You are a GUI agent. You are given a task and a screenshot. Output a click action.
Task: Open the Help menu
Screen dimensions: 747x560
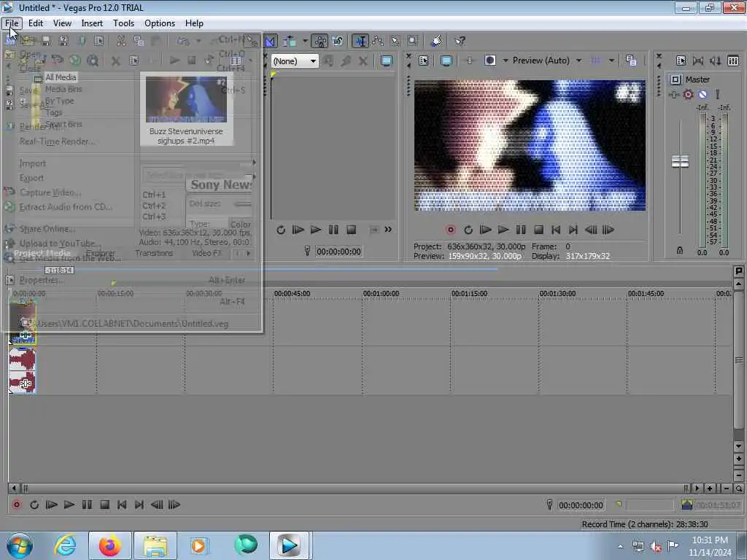point(194,23)
